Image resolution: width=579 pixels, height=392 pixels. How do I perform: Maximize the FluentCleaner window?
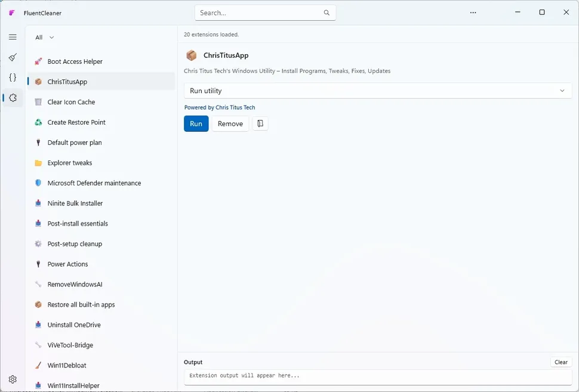pyautogui.click(x=542, y=12)
